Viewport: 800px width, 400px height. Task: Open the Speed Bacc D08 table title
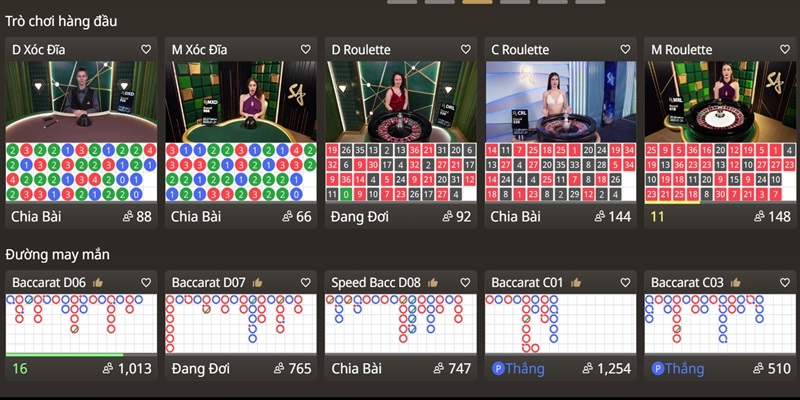(x=373, y=283)
